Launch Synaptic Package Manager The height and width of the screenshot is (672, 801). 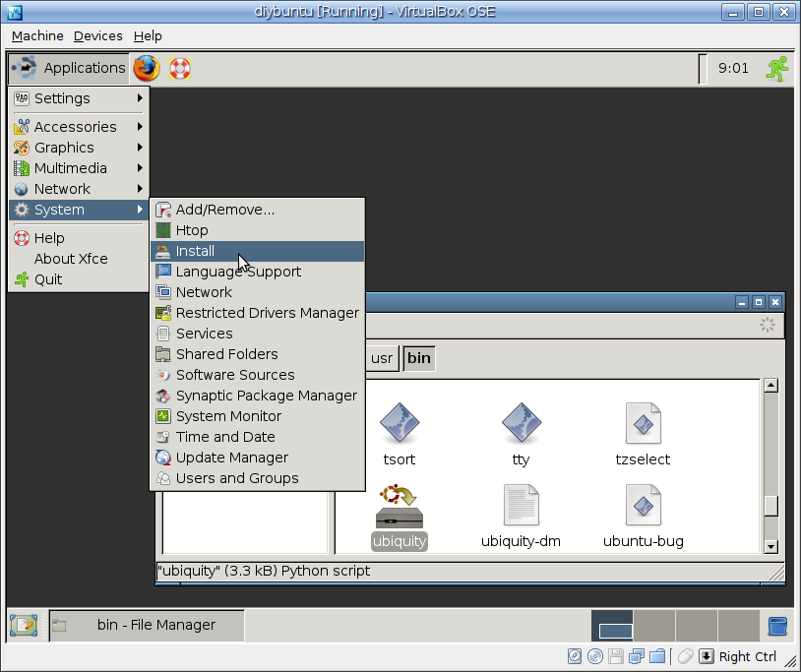(x=258, y=396)
